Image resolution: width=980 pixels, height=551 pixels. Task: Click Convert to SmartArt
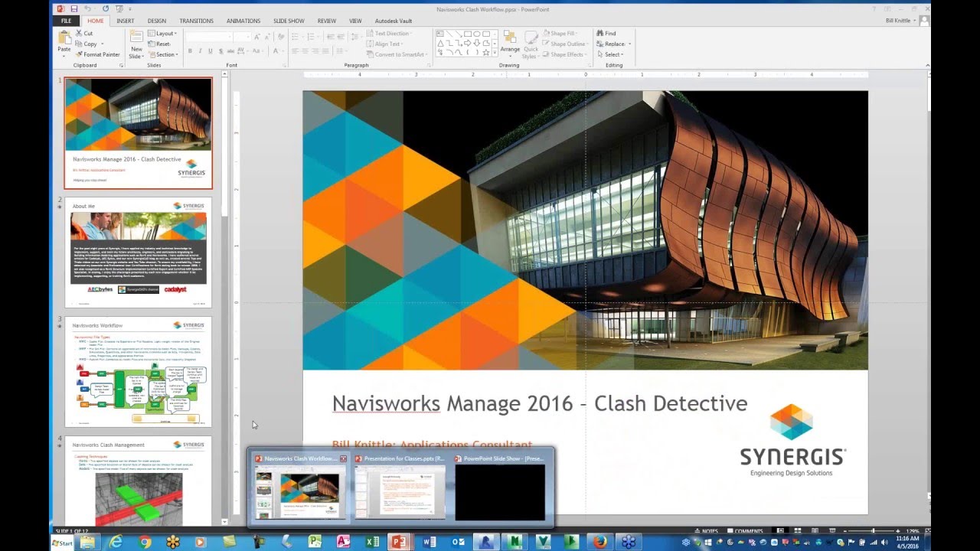pos(395,54)
